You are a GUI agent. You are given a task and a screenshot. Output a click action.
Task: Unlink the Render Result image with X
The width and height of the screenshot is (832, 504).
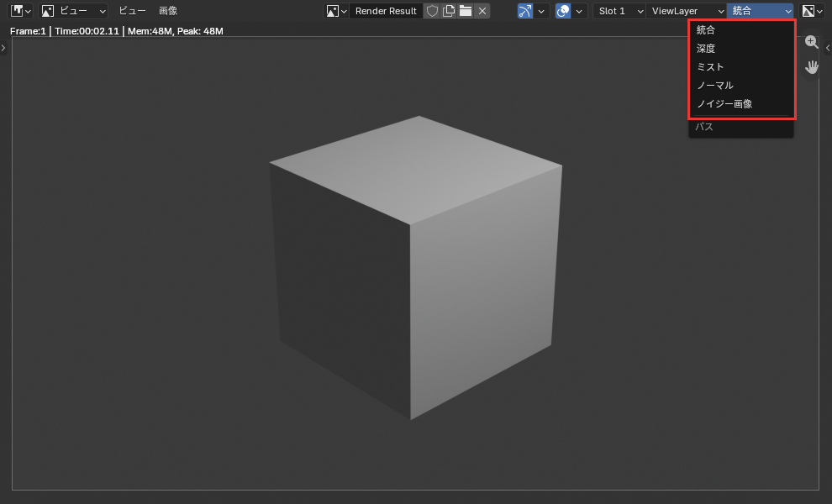pos(482,11)
